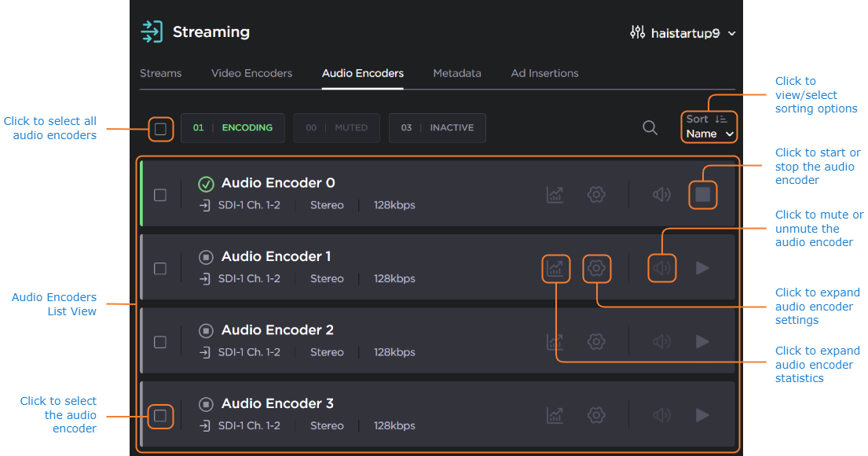Open settings gear for Audio Encoder 1

click(596, 268)
